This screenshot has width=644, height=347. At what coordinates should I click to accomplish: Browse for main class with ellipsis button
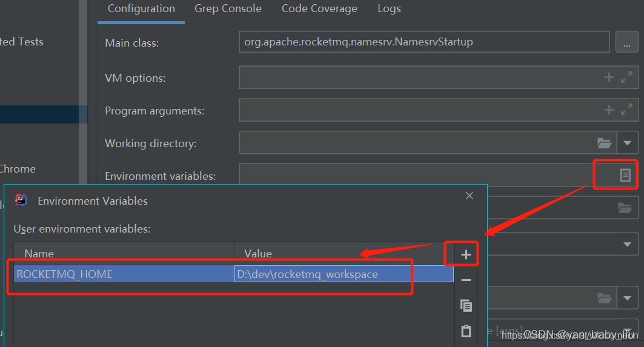point(627,42)
